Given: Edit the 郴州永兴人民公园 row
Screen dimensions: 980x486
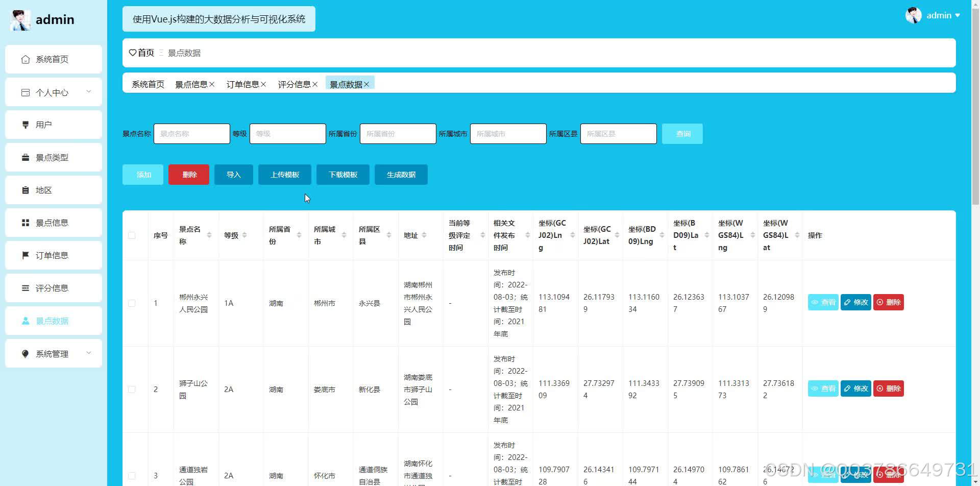Looking at the screenshot, I should coord(856,302).
